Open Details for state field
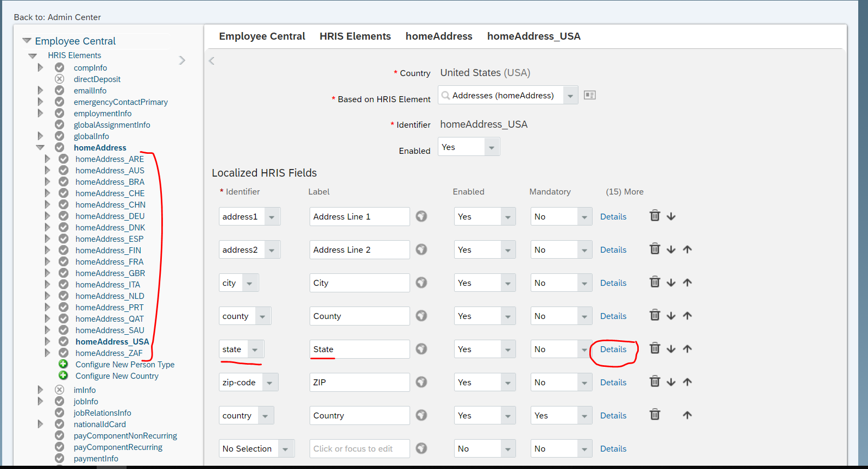Viewport: 868px width, 469px height. [613, 349]
